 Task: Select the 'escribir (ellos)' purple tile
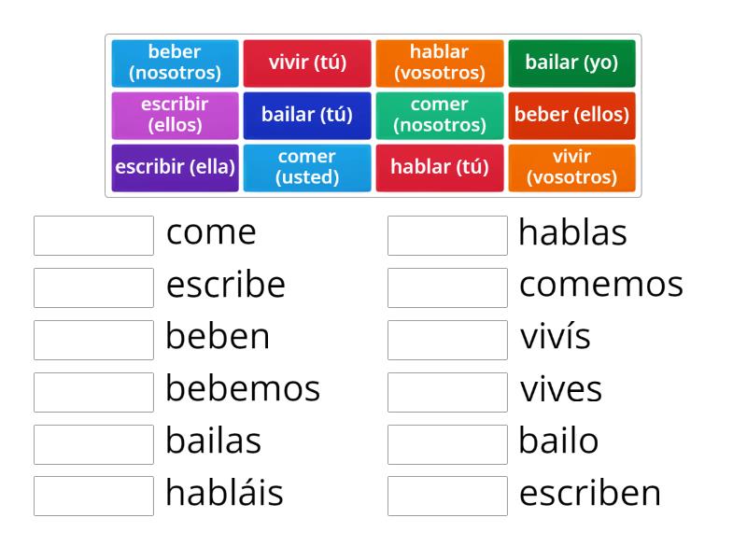175,115
